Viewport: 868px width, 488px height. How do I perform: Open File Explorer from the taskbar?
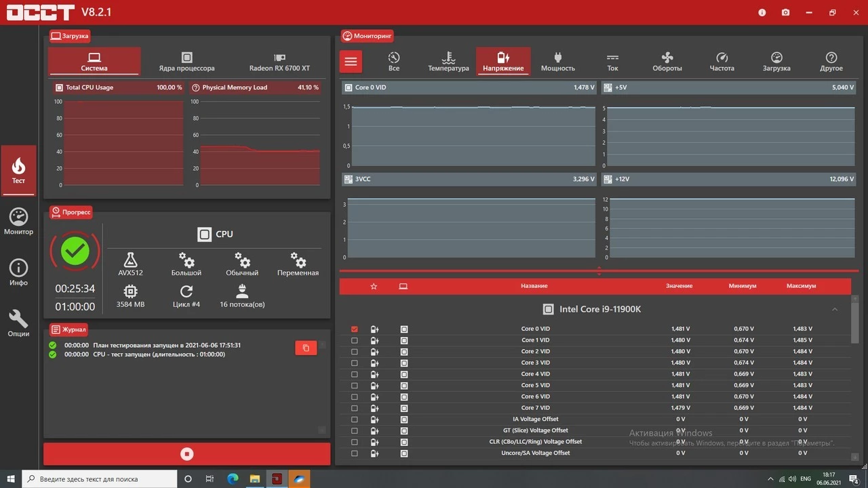point(255,479)
